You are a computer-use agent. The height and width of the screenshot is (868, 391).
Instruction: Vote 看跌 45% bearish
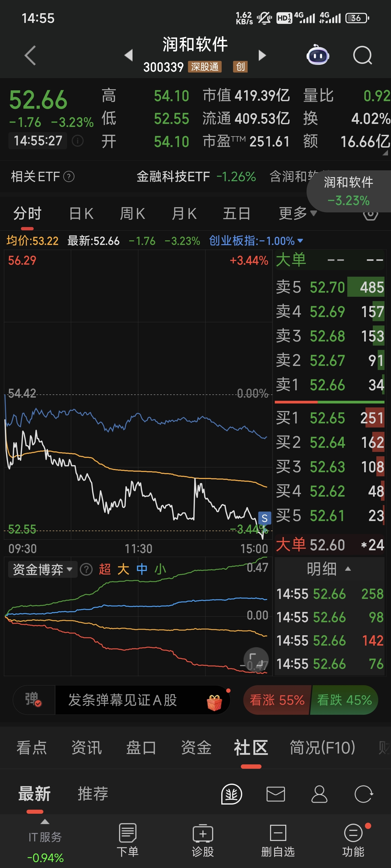pos(344,700)
